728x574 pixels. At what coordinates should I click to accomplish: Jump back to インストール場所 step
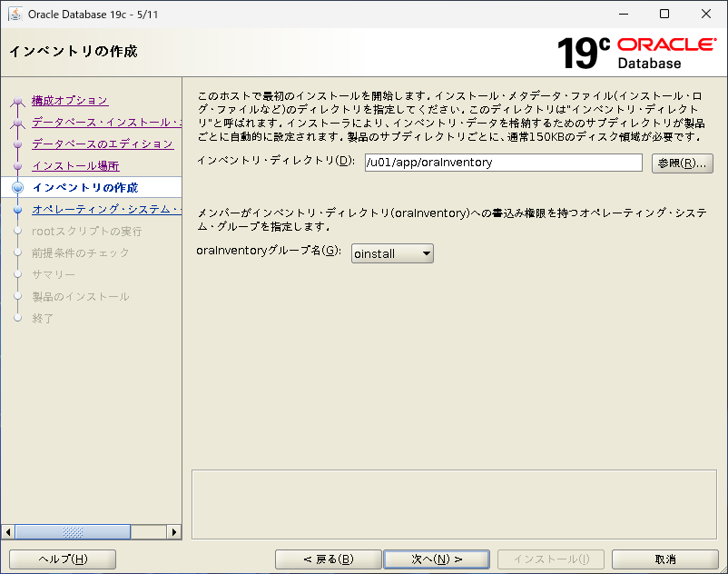pos(75,166)
